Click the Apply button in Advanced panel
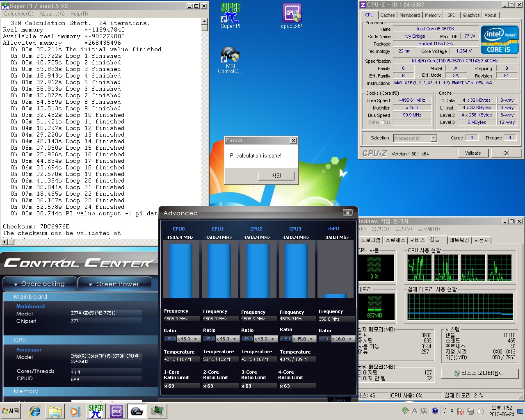This screenshot has width=525, height=420. (339, 399)
